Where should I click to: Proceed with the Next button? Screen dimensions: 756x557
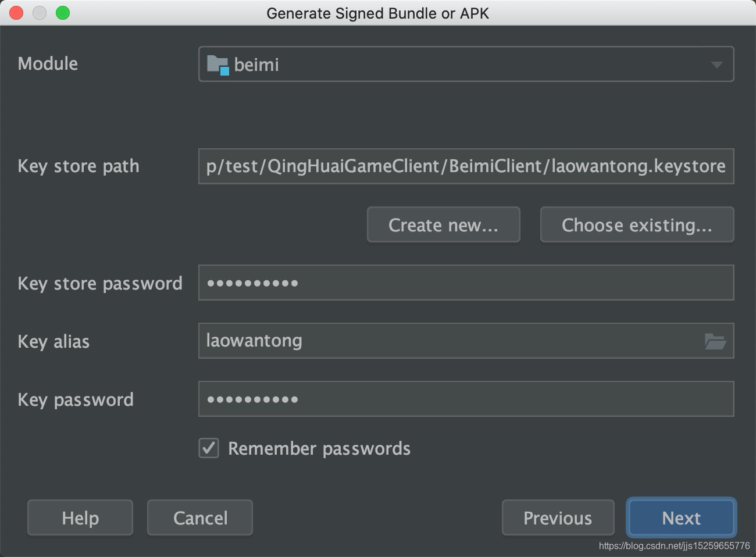682,517
